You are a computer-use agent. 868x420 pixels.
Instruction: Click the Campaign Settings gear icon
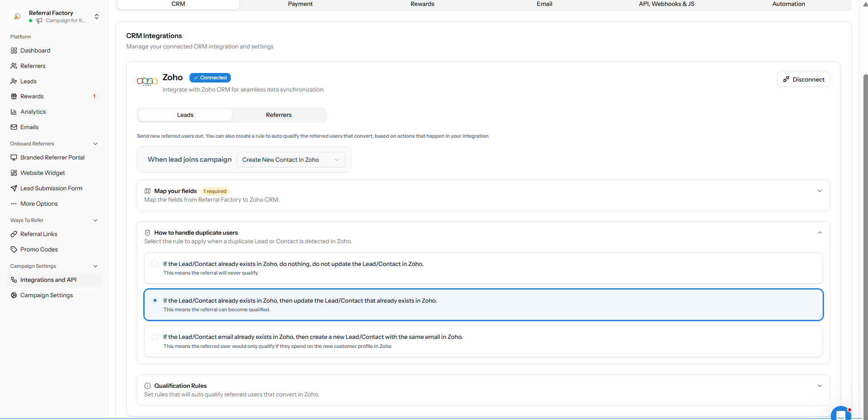[x=14, y=295]
